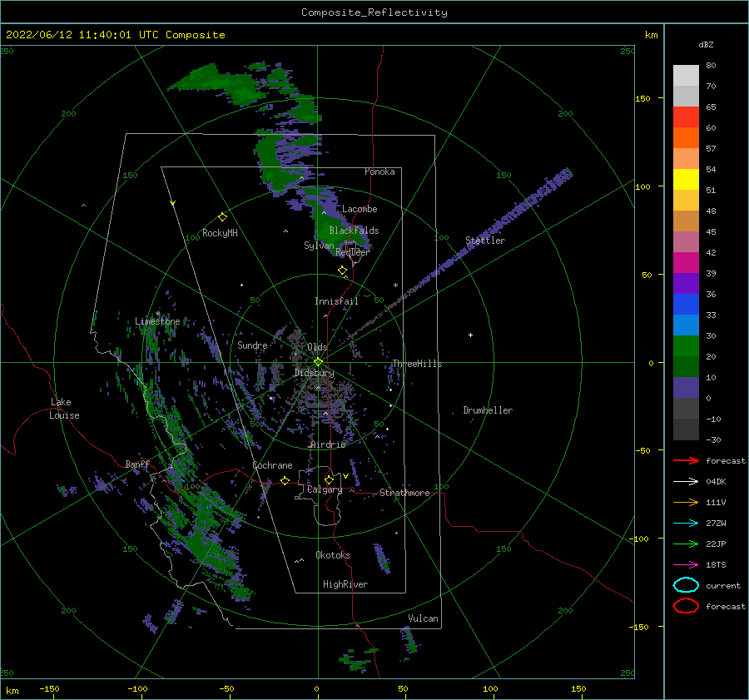Click the magenta 42–39 dBZ color swatch
Viewport: 749px width, 700px height.
coord(686,263)
